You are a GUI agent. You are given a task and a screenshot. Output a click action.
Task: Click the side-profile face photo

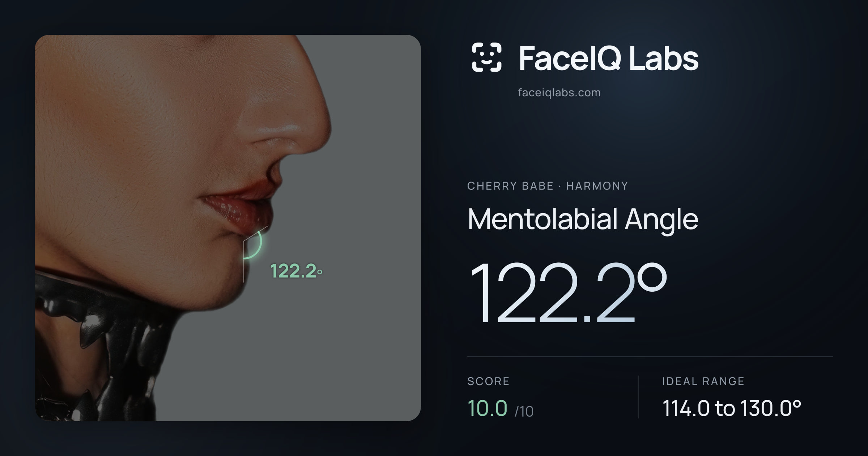pos(228,228)
